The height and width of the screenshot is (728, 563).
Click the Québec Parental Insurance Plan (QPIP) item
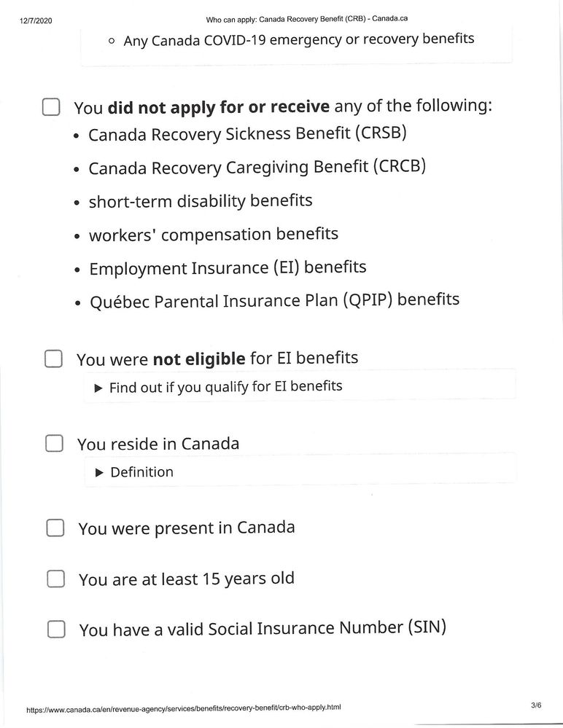tap(274, 301)
